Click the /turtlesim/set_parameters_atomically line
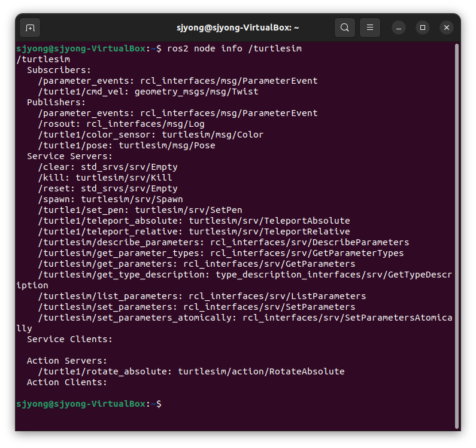Screen dimensions: 476x448 (x=234, y=323)
